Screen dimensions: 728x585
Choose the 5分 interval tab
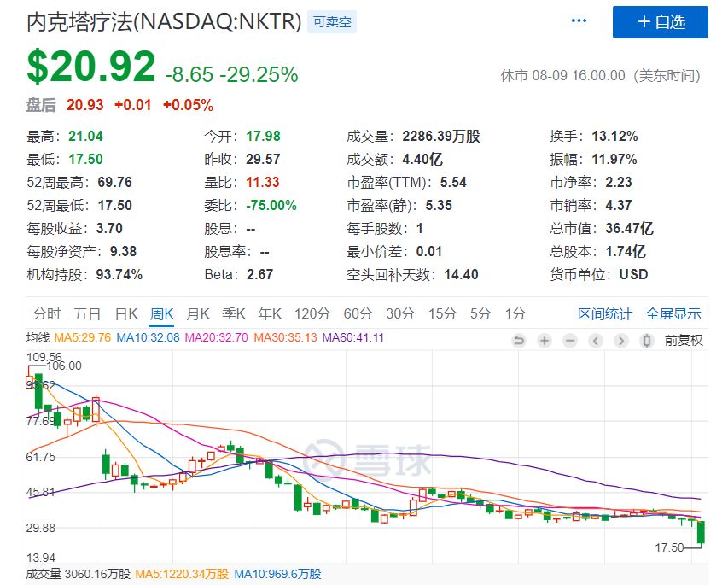[x=480, y=313]
